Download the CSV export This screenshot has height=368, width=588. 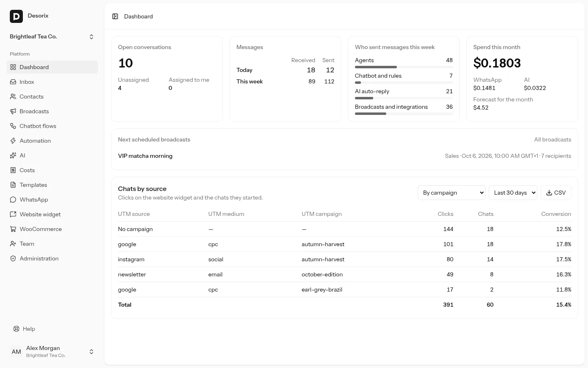click(x=556, y=193)
